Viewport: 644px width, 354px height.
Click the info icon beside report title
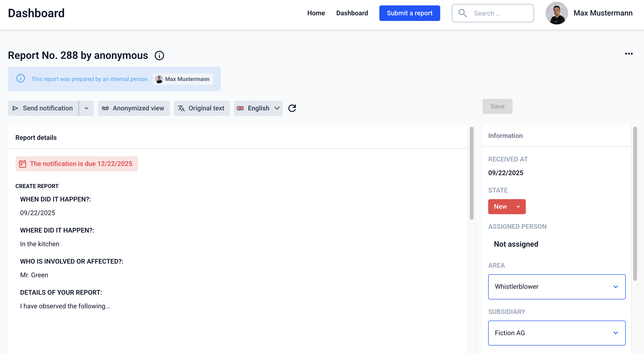pos(159,55)
